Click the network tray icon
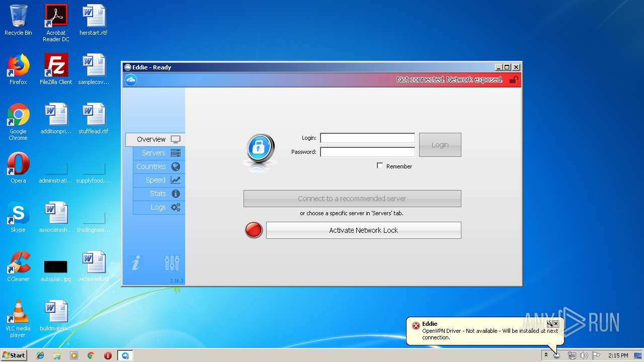644x362 pixels. tap(572, 355)
